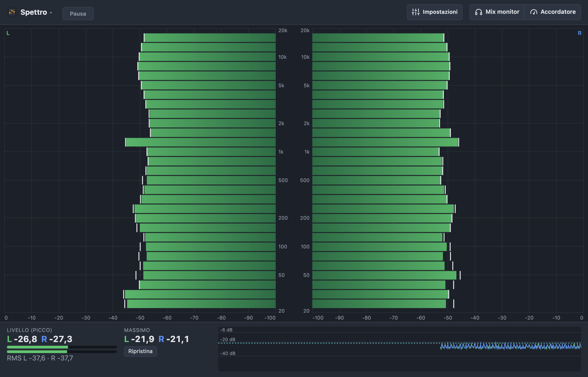Click the peak level R value -27,3
The height and width of the screenshot is (377, 588).
pos(61,339)
